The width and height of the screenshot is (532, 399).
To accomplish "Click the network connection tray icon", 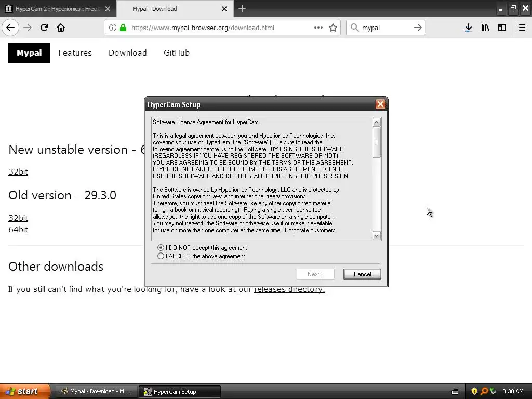I will (x=493, y=391).
